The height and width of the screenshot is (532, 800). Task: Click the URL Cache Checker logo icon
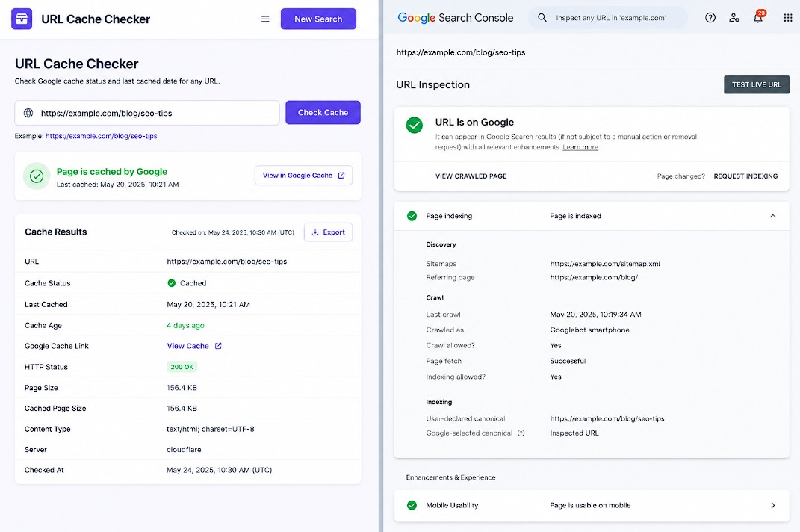pos(22,19)
